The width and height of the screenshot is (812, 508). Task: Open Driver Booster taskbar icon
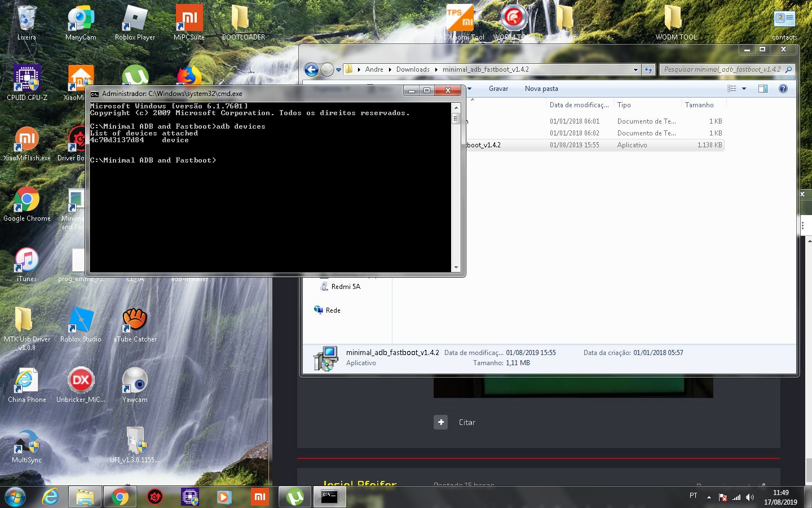[x=155, y=497]
